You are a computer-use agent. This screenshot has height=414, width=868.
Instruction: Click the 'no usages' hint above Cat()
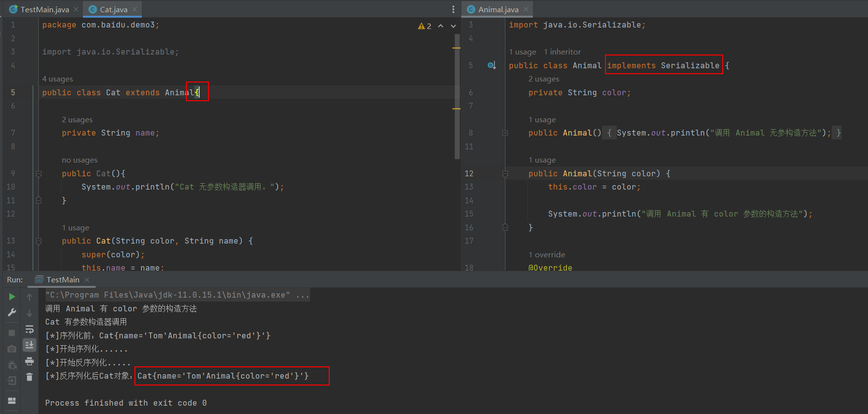click(79, 160)
